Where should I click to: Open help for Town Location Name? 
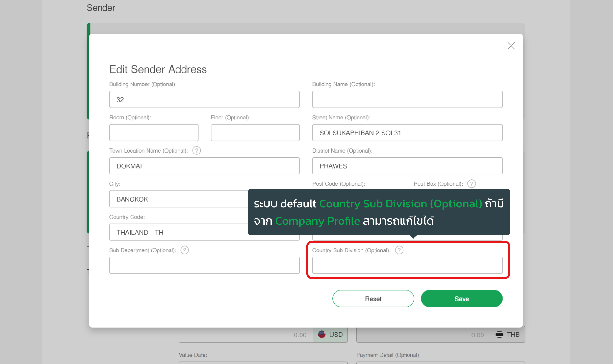(197, 151)
